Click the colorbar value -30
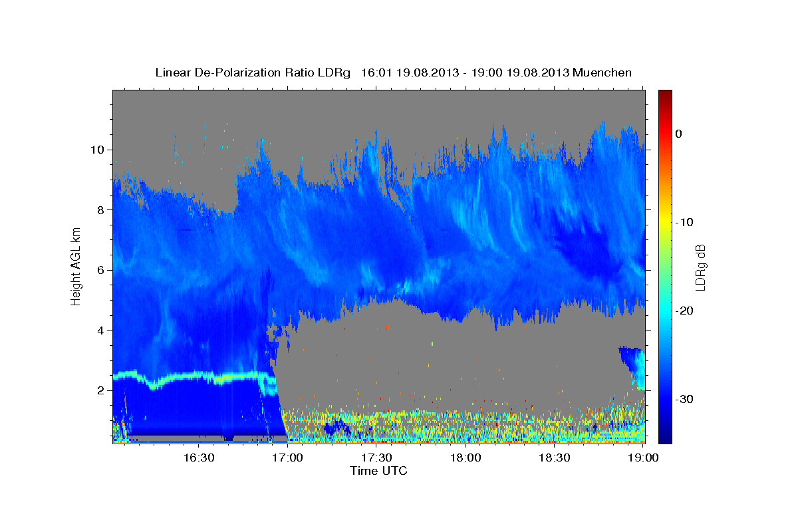The image size is (798, 532). (x=685, y=399)
